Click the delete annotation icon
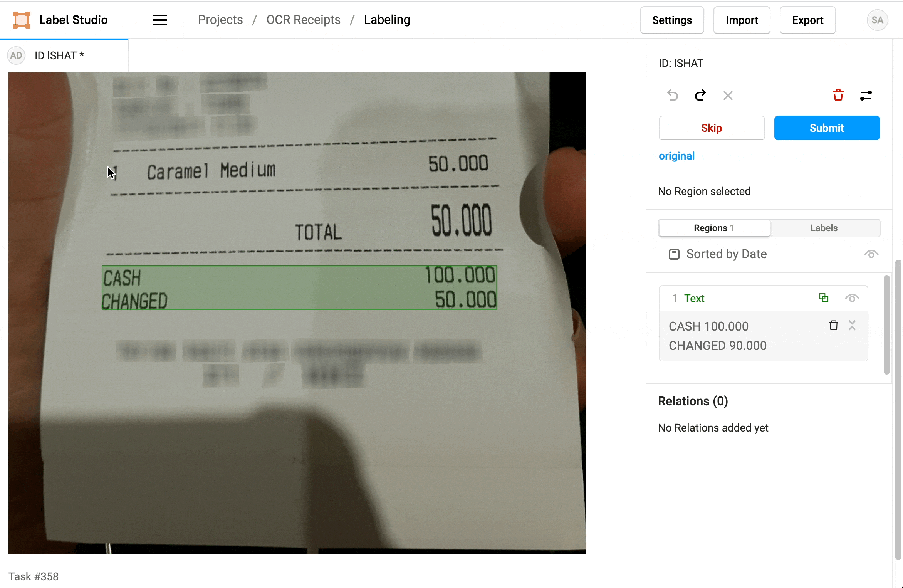Screen dimensions: 903x588 click(x=839, y=96)
